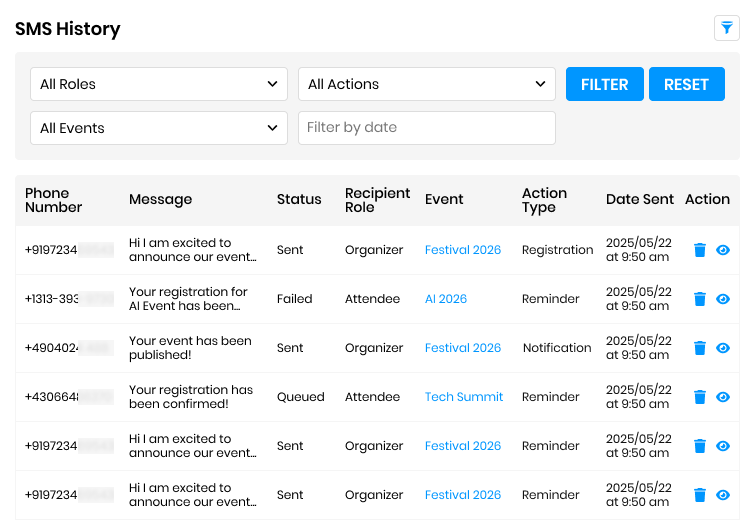This screenshot has width=755, height=520.
Task: Click the Phone Number column header
Action: [53, 200]
